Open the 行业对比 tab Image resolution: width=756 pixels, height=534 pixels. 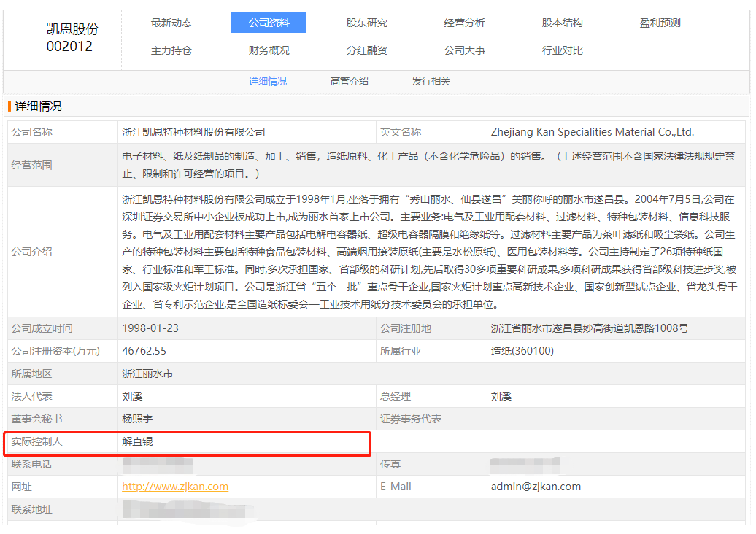click(562, 50)
